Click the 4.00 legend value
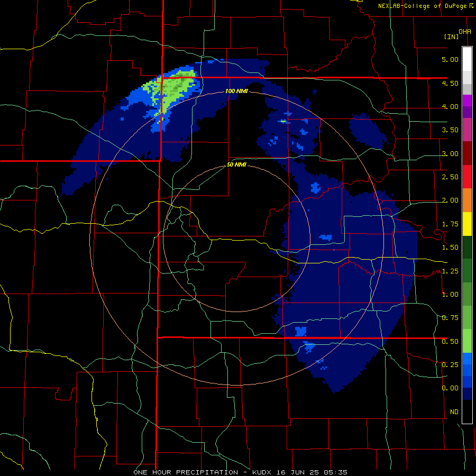Image resolution: width=476 pixels, height=476 pixels. click(x=450, y=106)
